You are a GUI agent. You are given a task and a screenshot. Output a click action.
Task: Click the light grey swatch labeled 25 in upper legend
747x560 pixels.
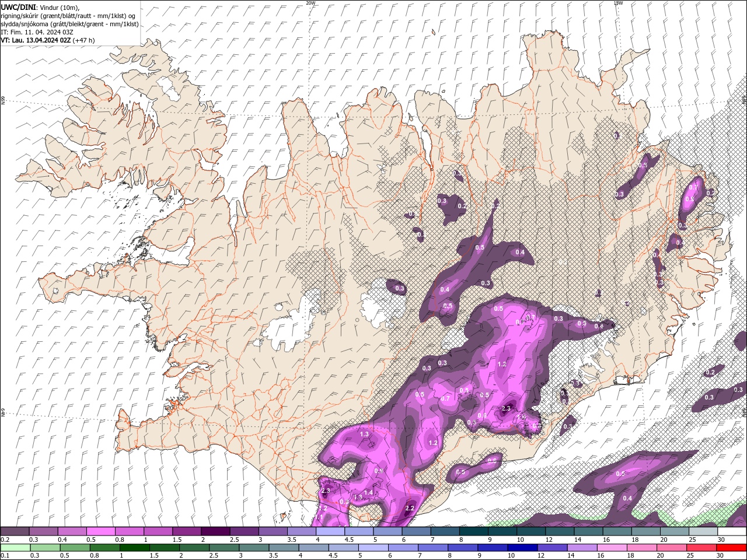coord(703,531)
